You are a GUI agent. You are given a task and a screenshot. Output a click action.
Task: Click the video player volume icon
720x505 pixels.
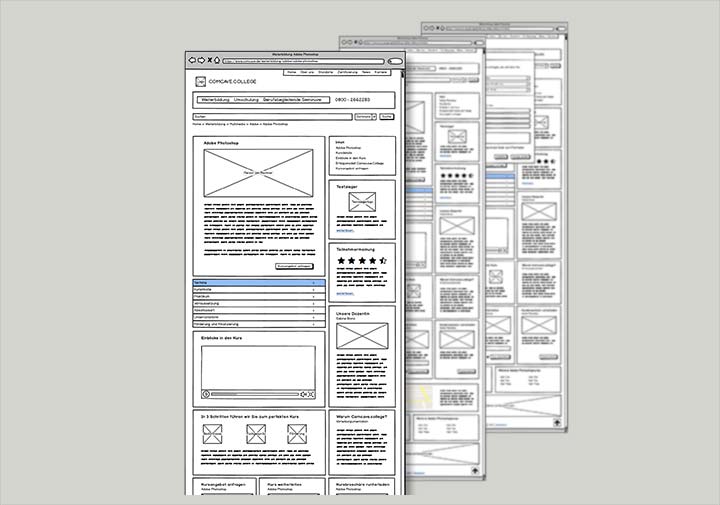[302, 394]
